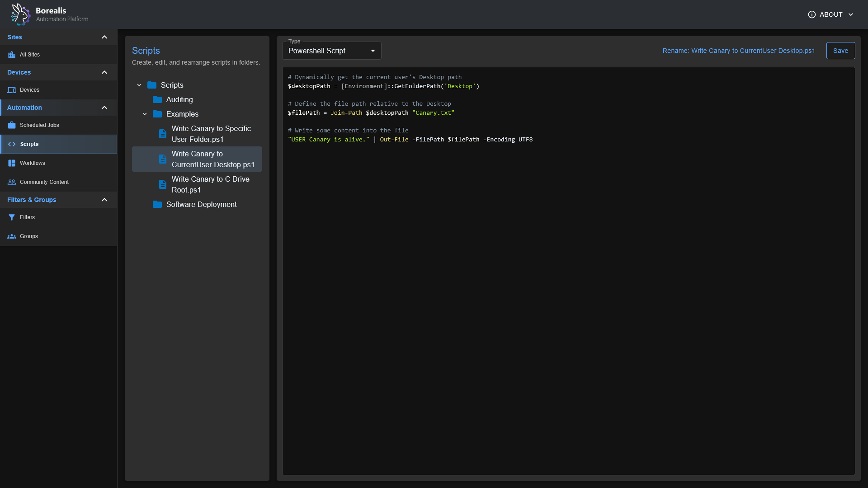Select the All Sites icon item
The width and height of the screenshot is (868, 488).
11,54
